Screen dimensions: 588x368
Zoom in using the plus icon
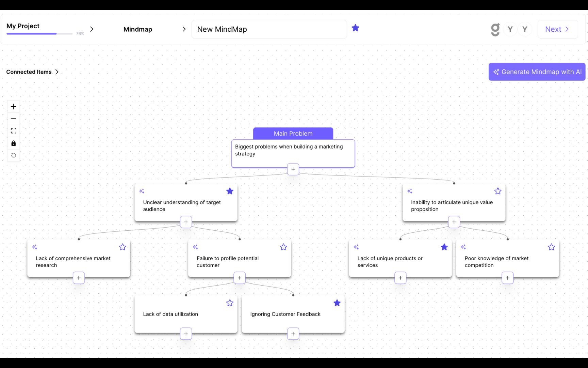(x=13, y=106)
